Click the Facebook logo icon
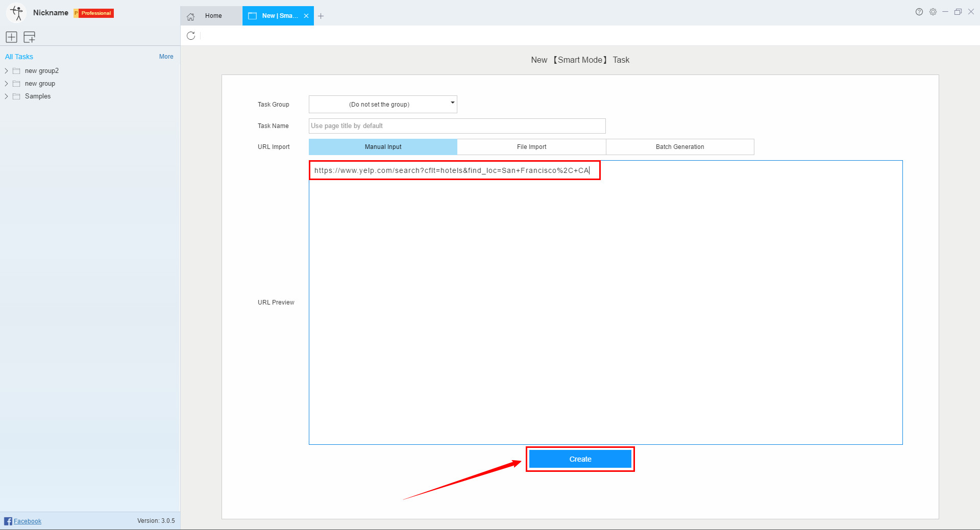 pos(8,521)
